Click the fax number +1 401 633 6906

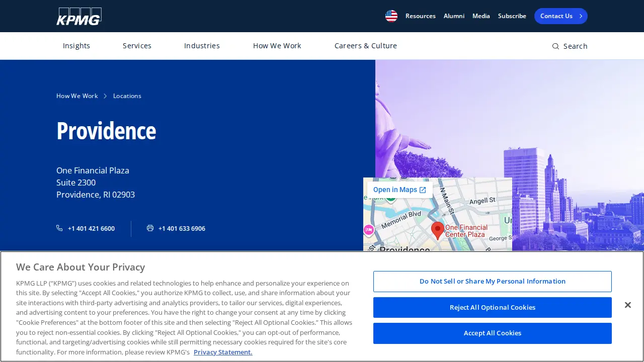pos(182,229)
